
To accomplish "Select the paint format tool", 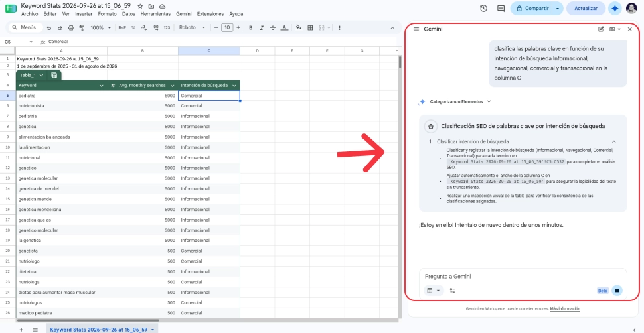I will (81, 27).
